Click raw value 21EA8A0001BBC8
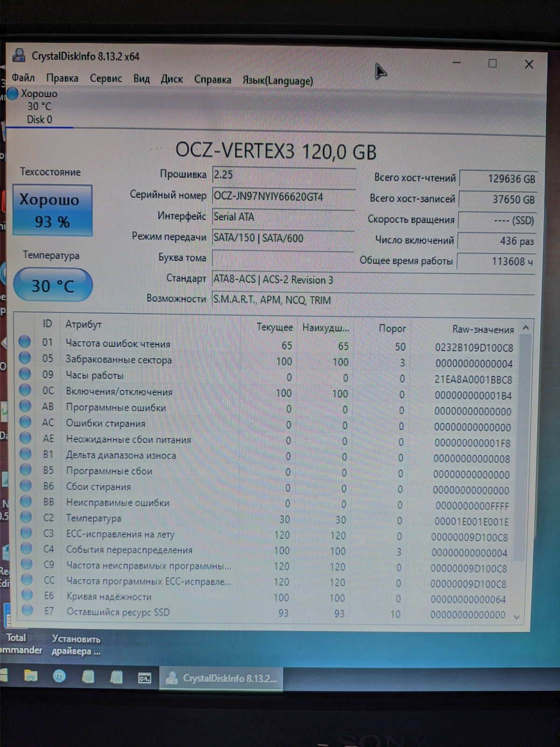The image size is (560, 747). coord(473,380)
